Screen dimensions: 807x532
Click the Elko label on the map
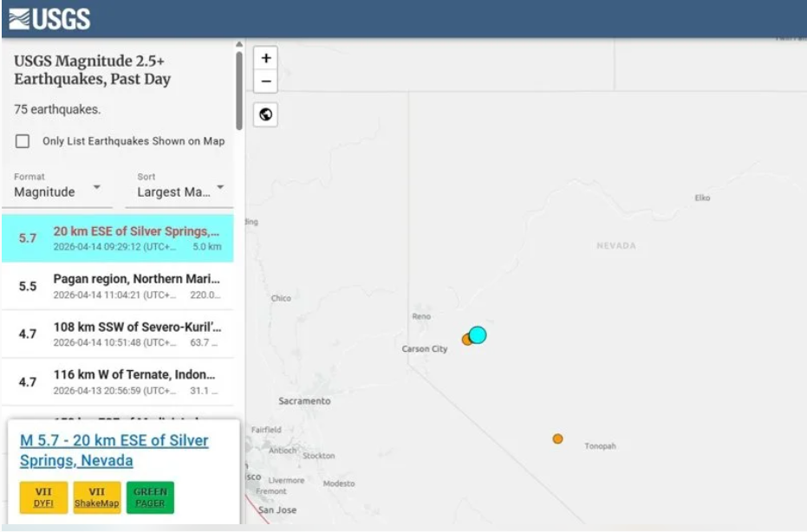(702, 198)
